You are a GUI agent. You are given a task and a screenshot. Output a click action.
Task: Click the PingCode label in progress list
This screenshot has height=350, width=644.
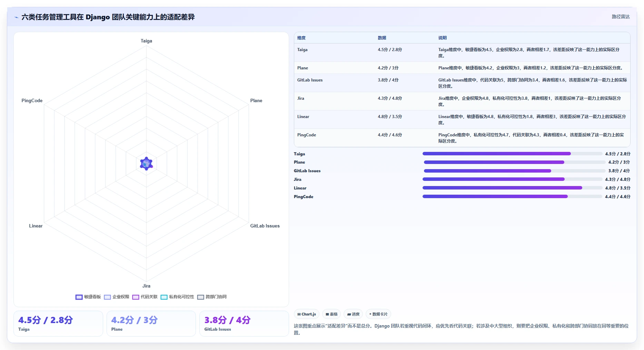tap(304, 197)
